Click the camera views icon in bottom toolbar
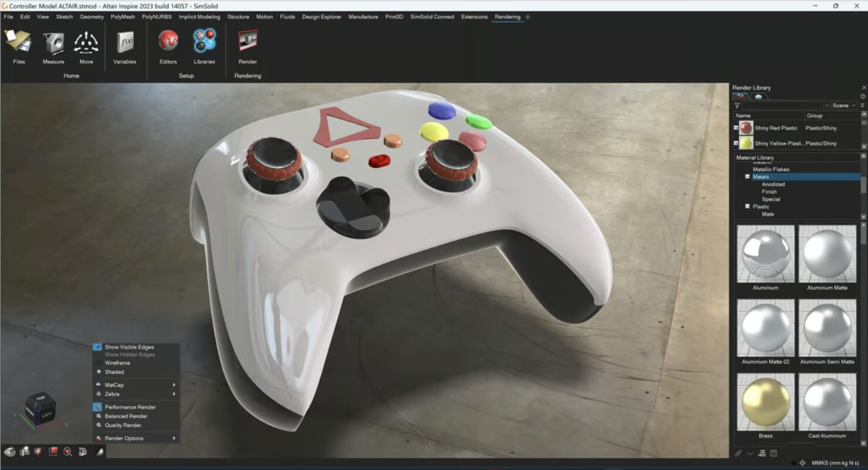This screenshot has height=470, width=868. click(25, 451)
